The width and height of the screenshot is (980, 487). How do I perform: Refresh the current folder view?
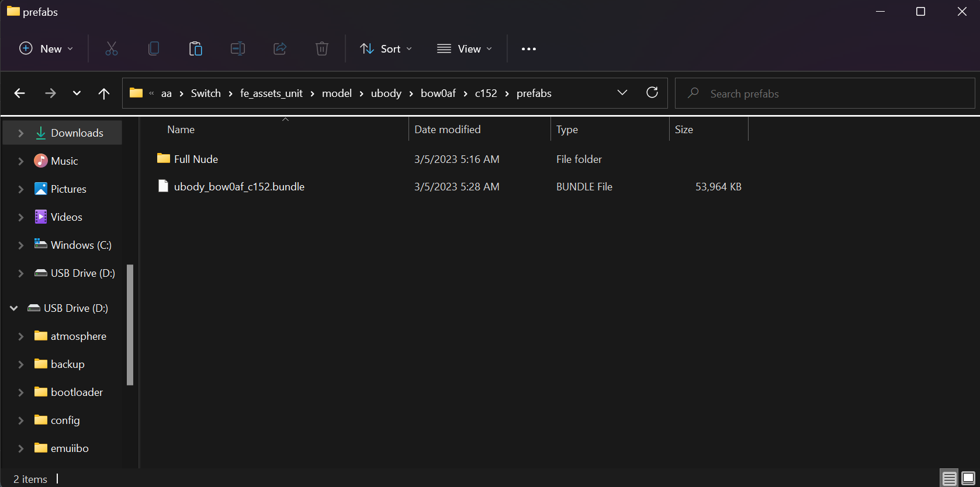pos(652,93)
